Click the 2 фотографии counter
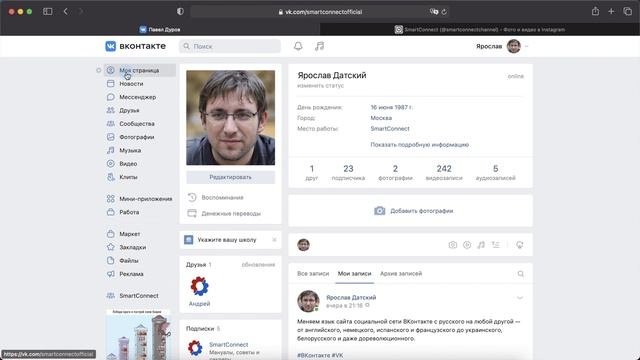640x360 pixels. coord(396,172)
